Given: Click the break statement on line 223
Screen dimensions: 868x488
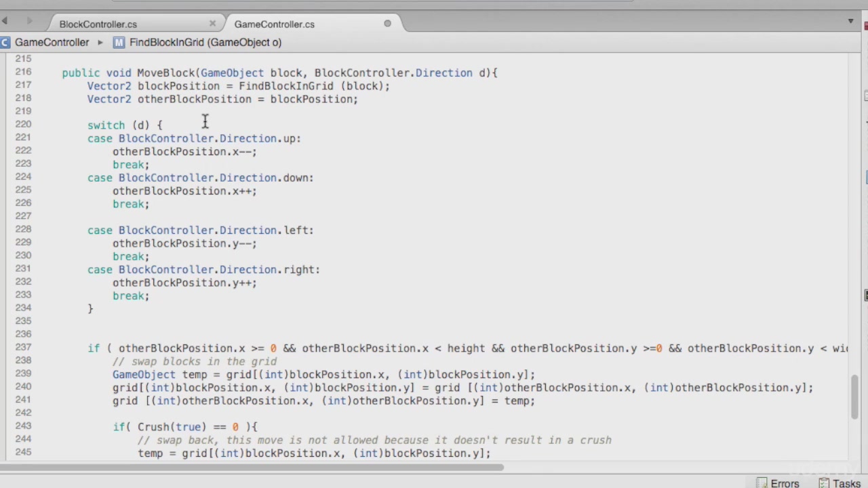Looking at the screenshot, I should coord(131,165).
